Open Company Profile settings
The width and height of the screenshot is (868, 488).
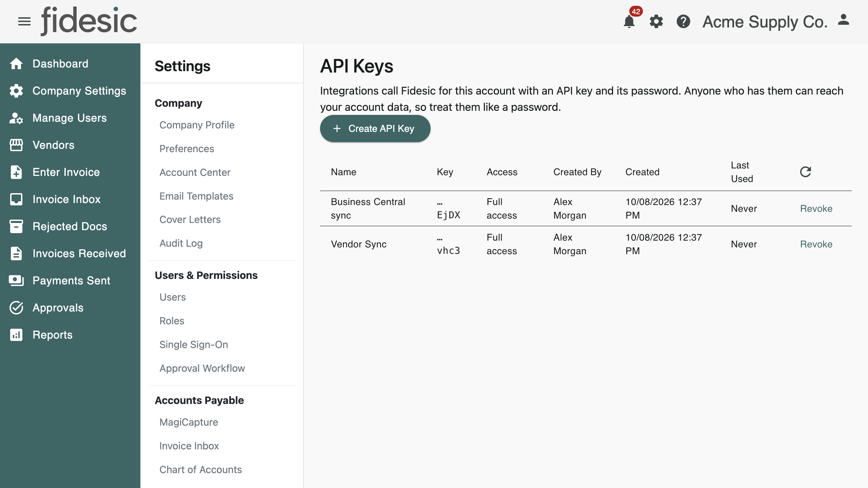197,125
